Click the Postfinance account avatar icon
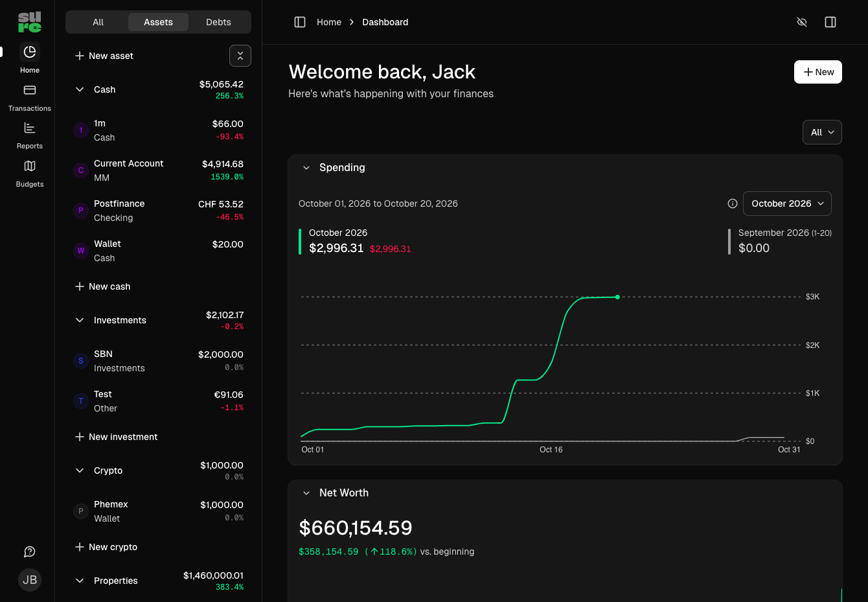 (81, 211)
